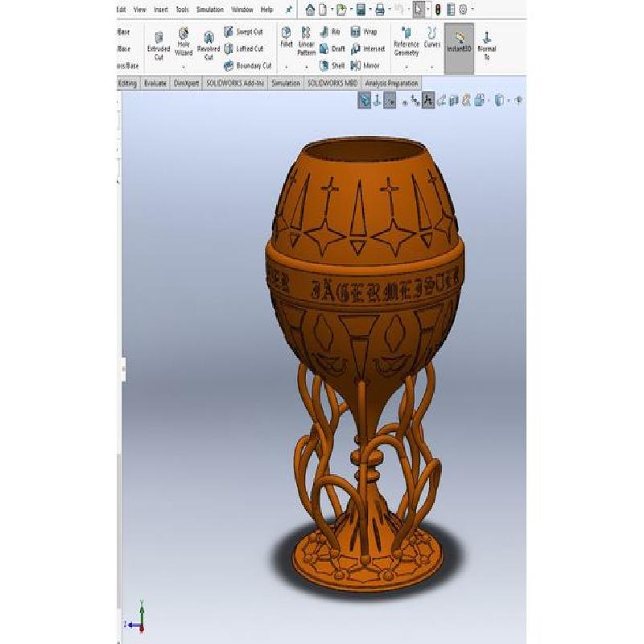Screen dimensions: 644x644
Task: Open the Options gear dropdown arrow
Action: tap(473, 10)
